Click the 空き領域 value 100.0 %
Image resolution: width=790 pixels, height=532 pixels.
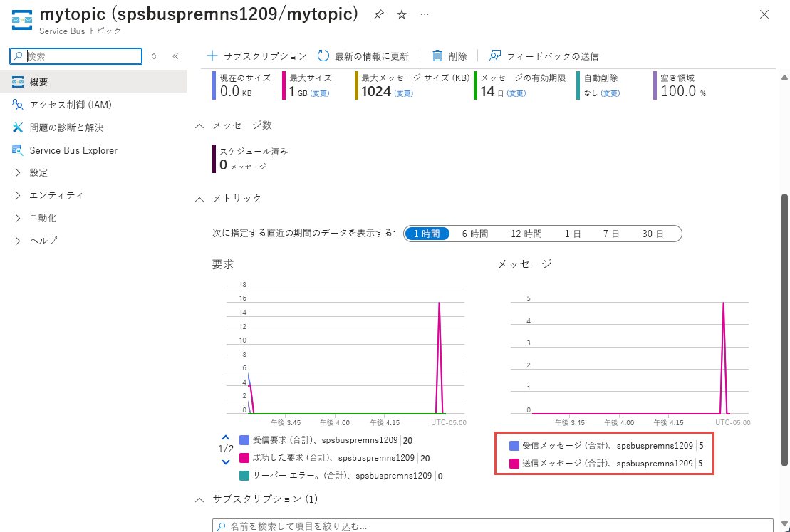683,92
